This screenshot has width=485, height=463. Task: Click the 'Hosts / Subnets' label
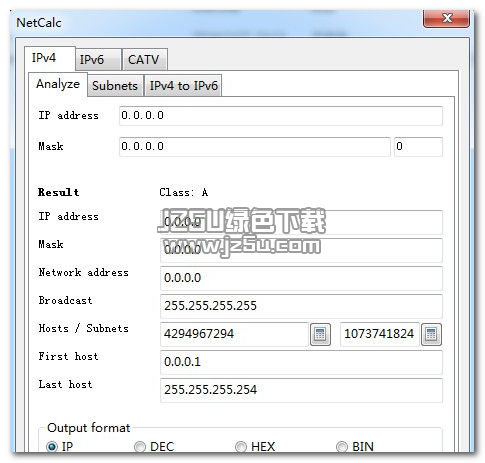(84, 328)
